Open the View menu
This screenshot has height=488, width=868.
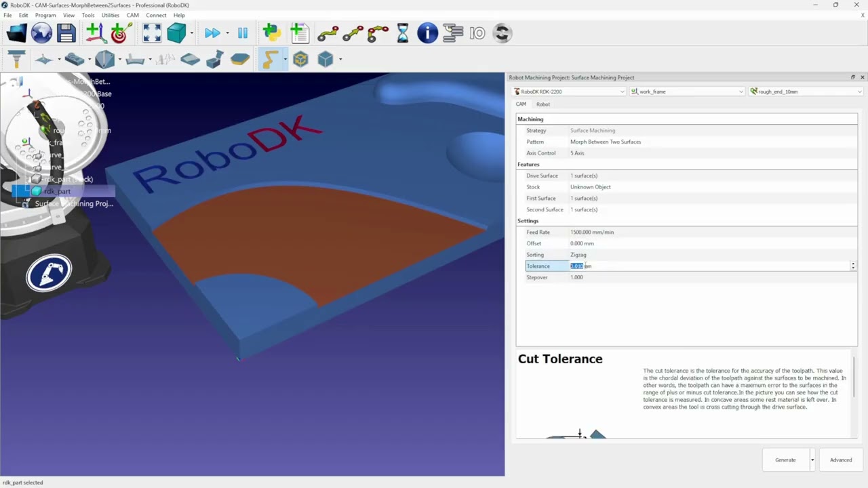point(69,15)
